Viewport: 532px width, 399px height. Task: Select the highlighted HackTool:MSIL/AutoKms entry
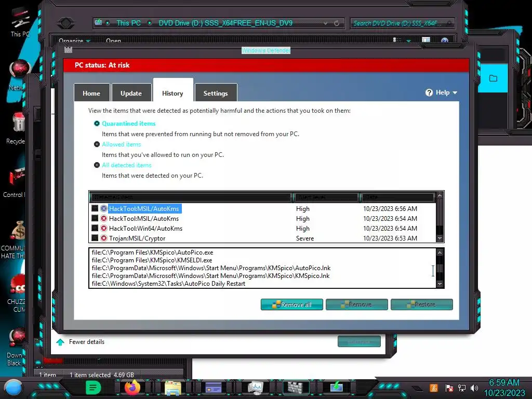point(144,209)
